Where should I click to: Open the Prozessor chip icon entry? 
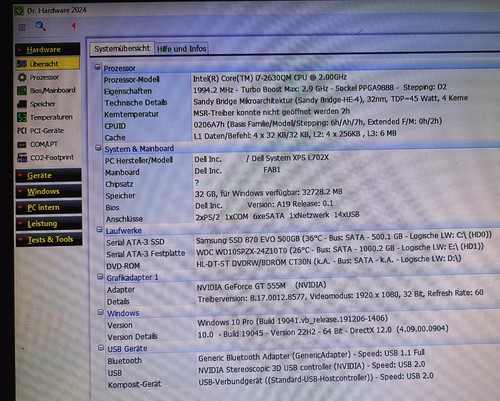[22, 77]
